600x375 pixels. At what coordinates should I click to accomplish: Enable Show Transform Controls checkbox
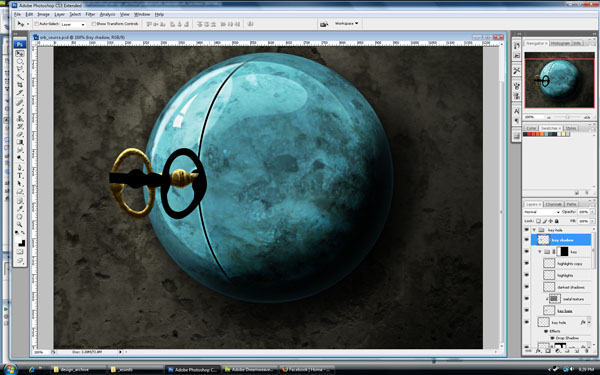coord(94,24)
